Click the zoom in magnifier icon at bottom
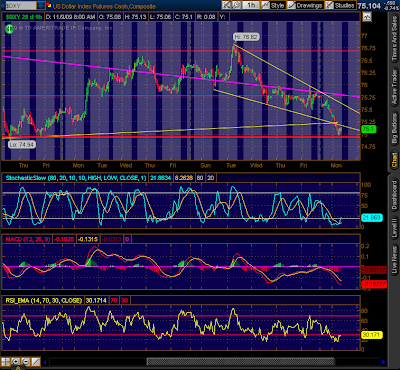This screenshot has width=400, height=370. [x=16, y=362]
